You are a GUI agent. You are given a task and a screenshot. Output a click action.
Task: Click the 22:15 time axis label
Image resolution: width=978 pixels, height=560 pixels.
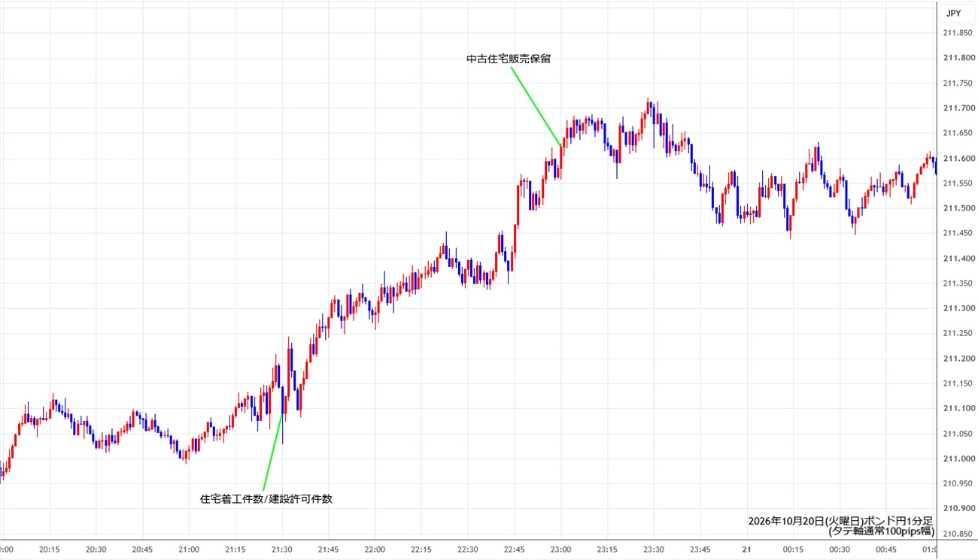click(x=421, y=549)
